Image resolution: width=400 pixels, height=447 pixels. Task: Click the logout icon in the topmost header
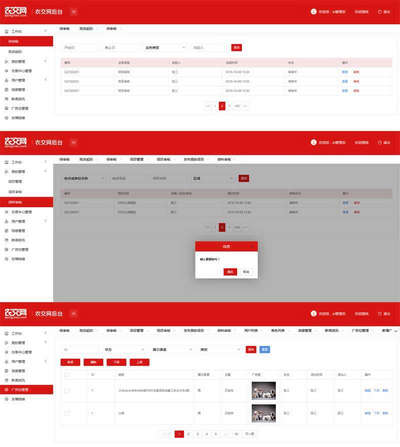(x=379, y=12)
